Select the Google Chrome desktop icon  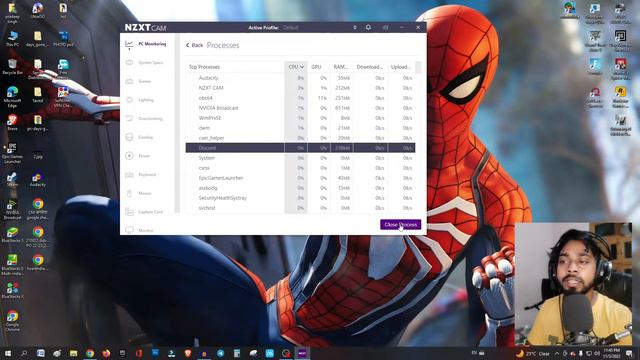click(x=12, y=321)
